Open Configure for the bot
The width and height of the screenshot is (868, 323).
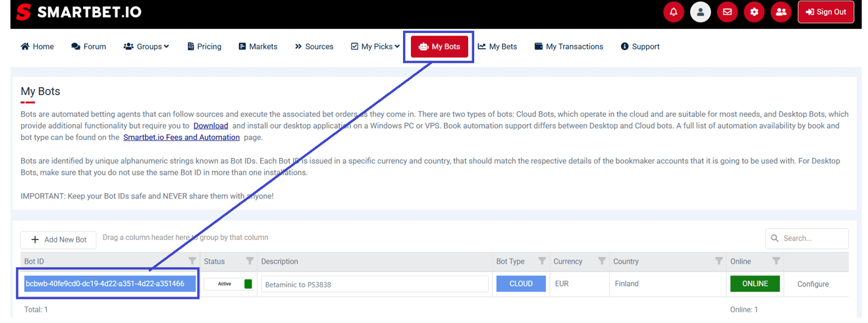tap(813, 284)
